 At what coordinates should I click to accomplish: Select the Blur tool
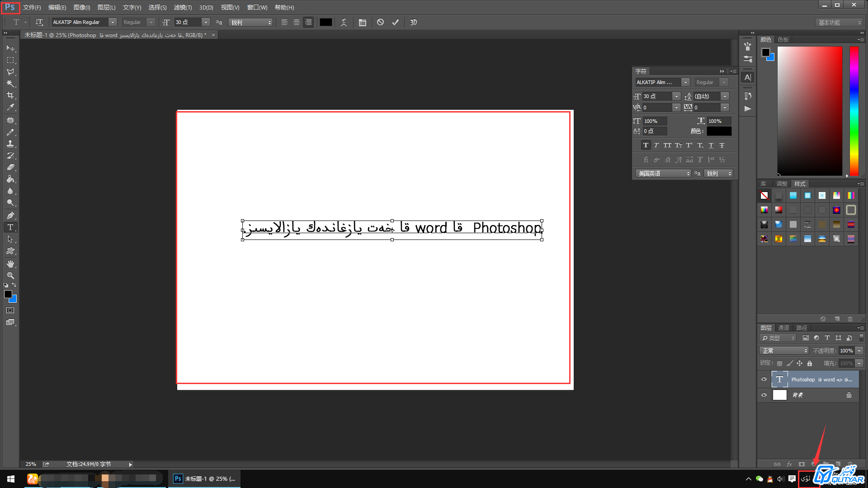tap(10, 191)
